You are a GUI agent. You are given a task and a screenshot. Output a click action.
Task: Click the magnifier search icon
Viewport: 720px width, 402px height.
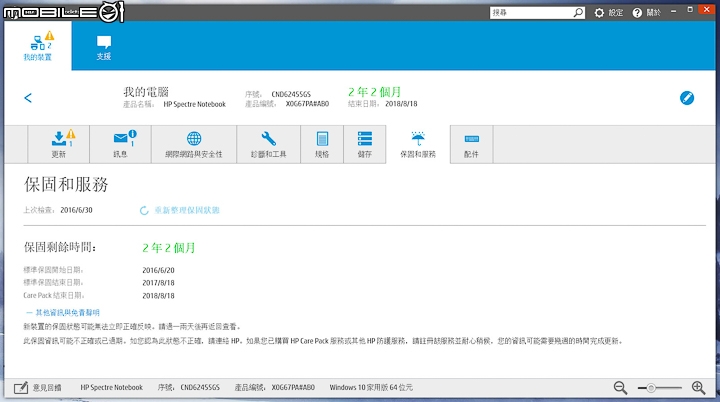(579, 13)
